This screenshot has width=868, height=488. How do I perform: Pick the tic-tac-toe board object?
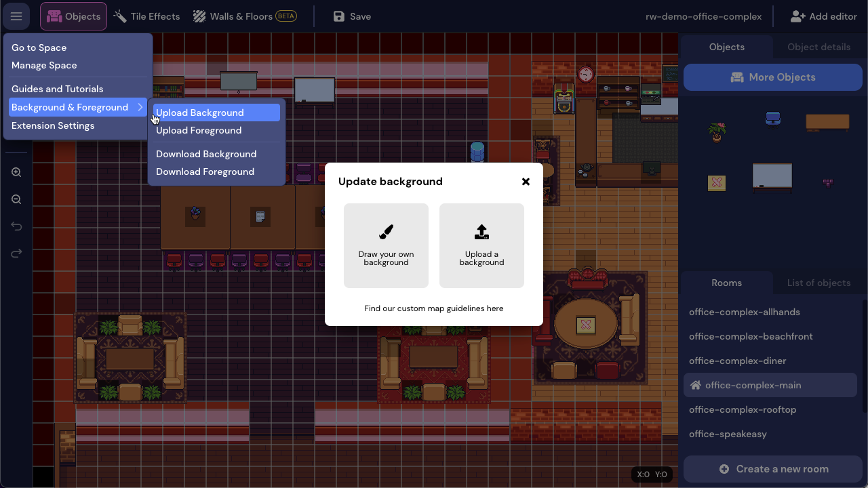tap(717, 183)
